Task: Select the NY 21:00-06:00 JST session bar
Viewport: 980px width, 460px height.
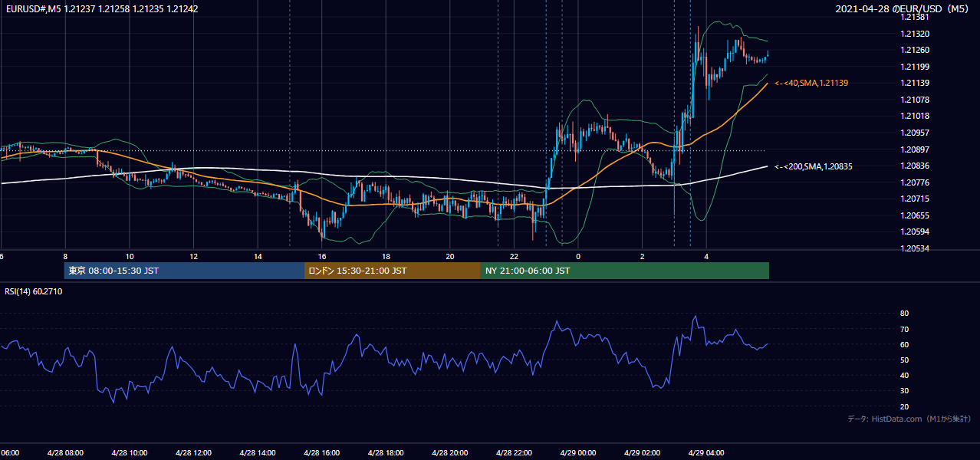Action: click(x=625, y=271)
